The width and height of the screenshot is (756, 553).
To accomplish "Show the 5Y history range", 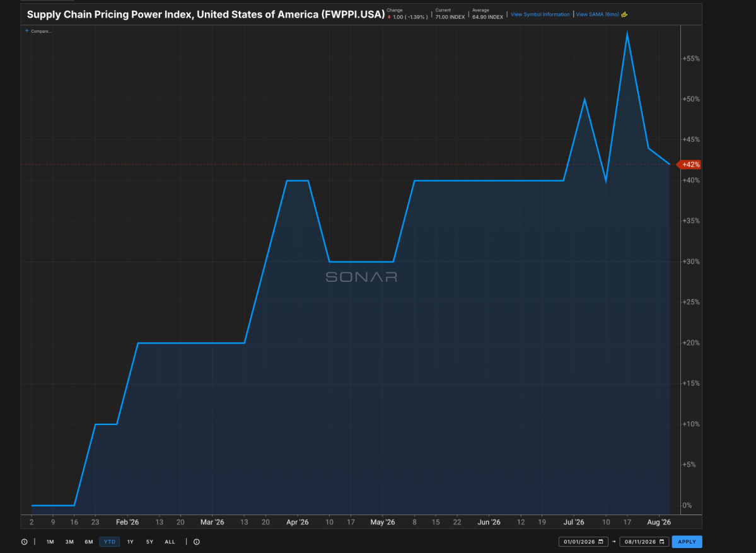I will 149,542.
